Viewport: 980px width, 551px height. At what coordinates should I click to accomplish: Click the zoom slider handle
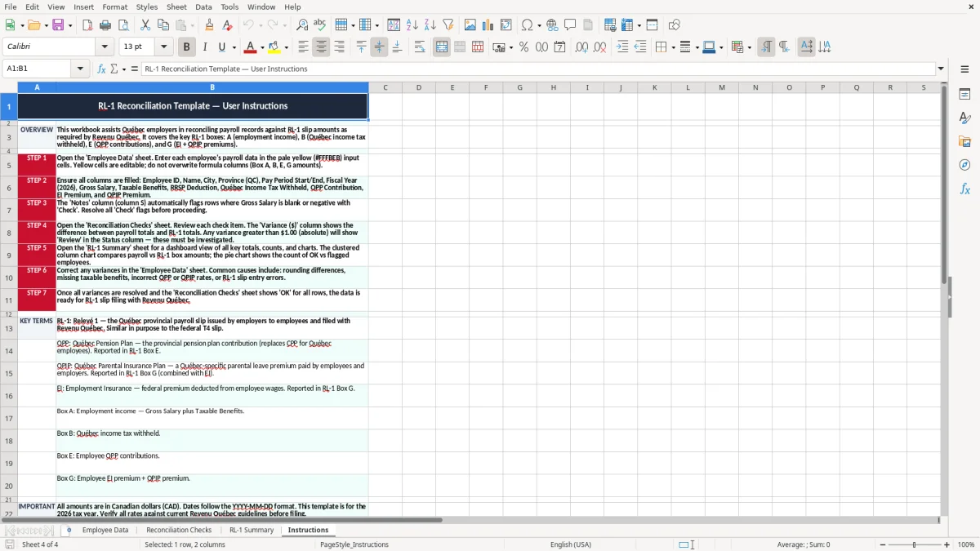click(x=914, y=544)
